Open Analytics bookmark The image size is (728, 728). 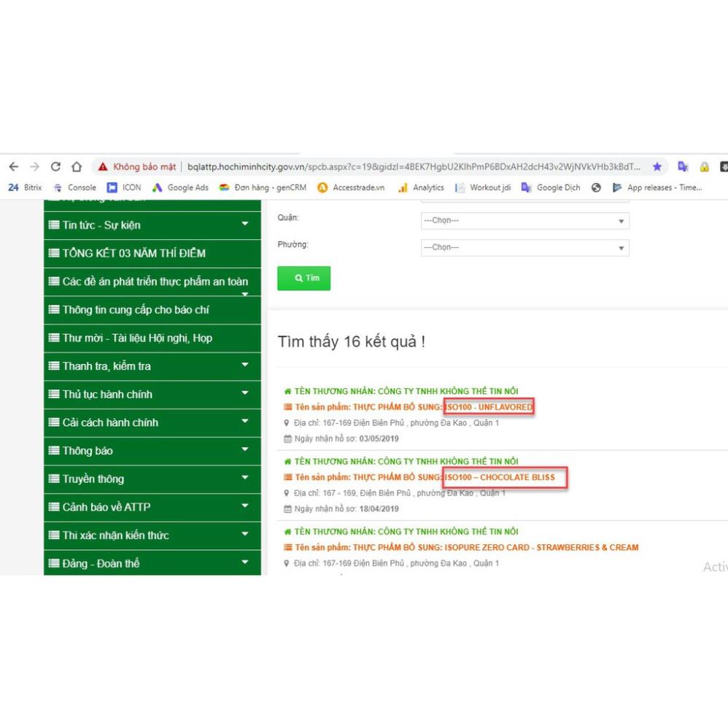[421, 187]
